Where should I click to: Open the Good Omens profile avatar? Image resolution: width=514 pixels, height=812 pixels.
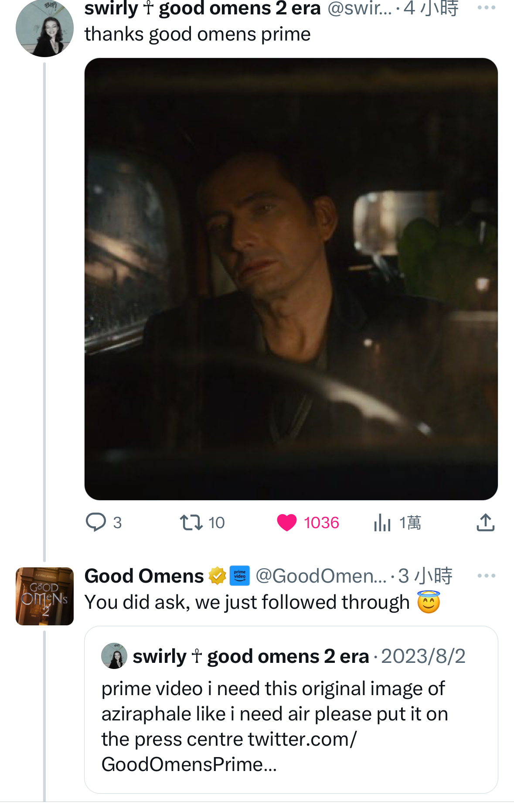[44, 596]
